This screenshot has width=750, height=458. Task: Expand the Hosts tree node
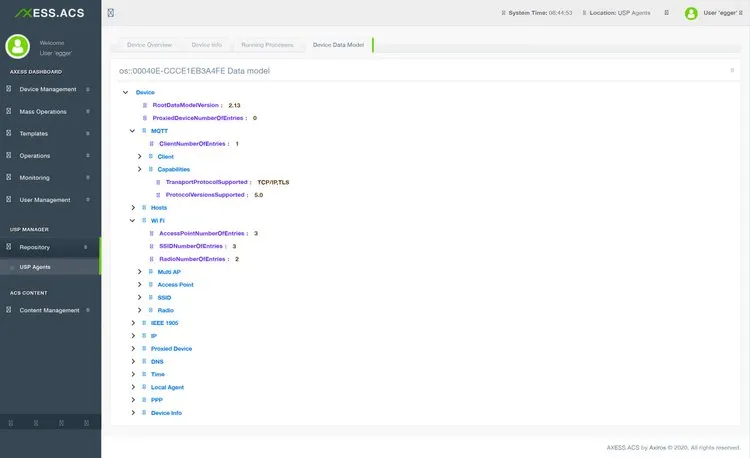pos(132,207)
